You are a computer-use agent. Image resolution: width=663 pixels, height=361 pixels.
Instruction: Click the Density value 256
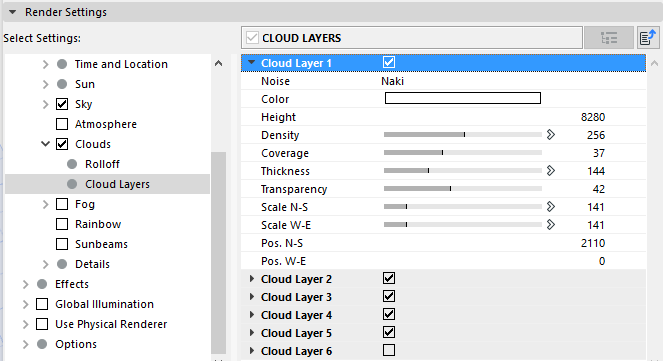pyautogui.click(x=596, y=135)
